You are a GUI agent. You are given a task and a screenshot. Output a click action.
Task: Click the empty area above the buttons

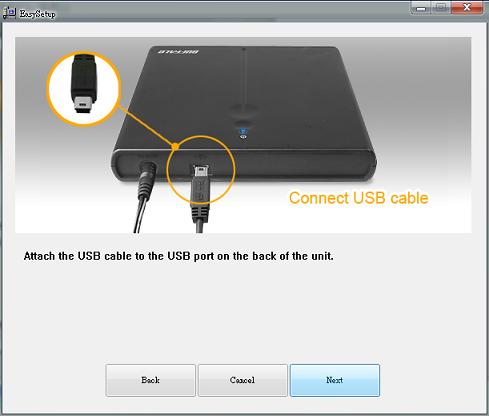(243, 313)
